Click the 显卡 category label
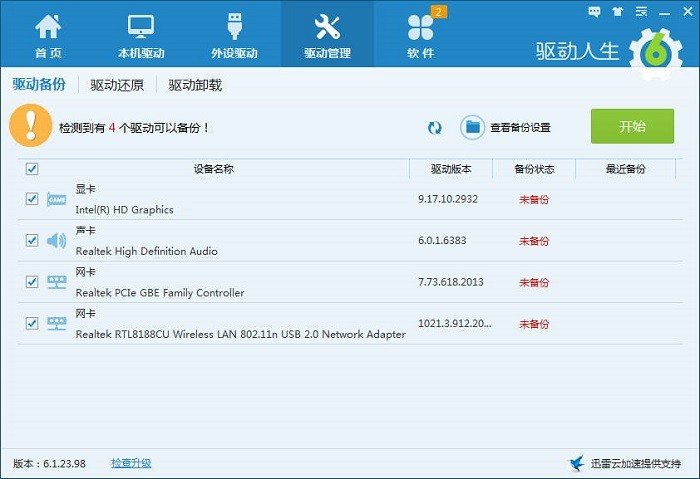 click(85, 189)
